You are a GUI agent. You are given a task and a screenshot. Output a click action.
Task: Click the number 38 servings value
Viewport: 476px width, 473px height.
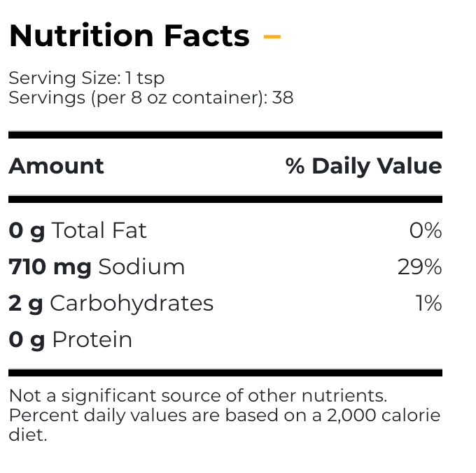[x=283, y=98]
